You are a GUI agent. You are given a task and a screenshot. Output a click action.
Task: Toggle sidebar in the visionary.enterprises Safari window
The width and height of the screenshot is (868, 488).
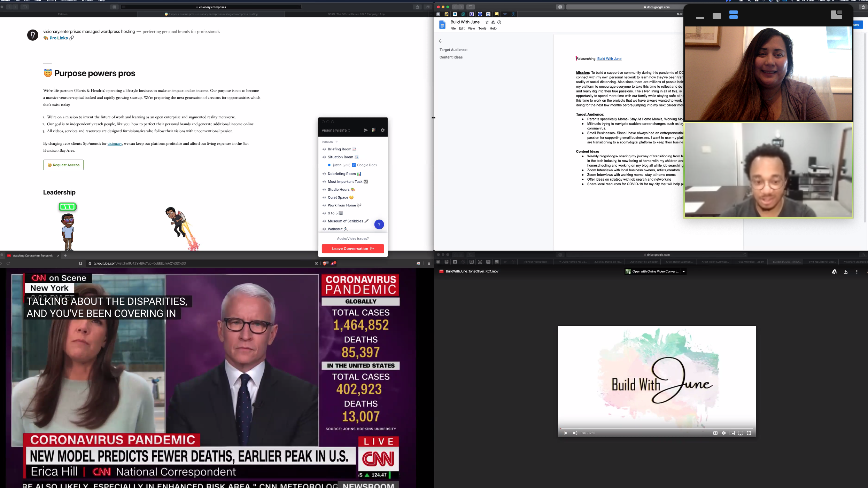tap(25, 7)
